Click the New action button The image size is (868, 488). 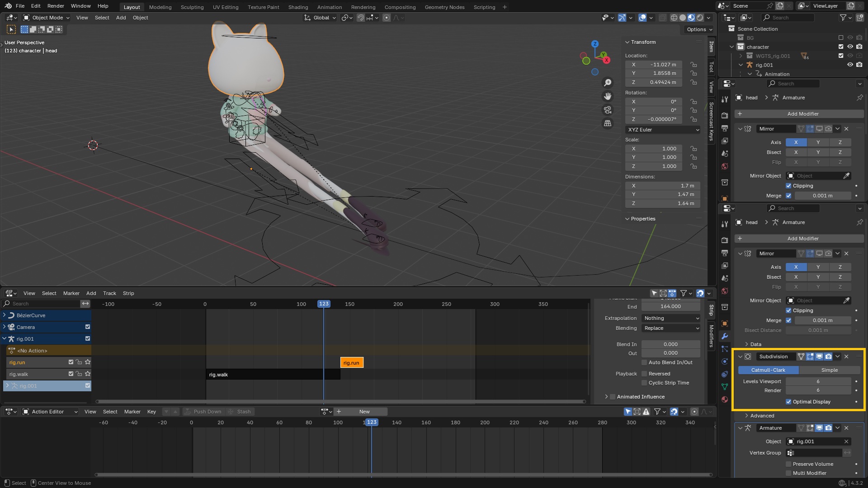[364, 412]
